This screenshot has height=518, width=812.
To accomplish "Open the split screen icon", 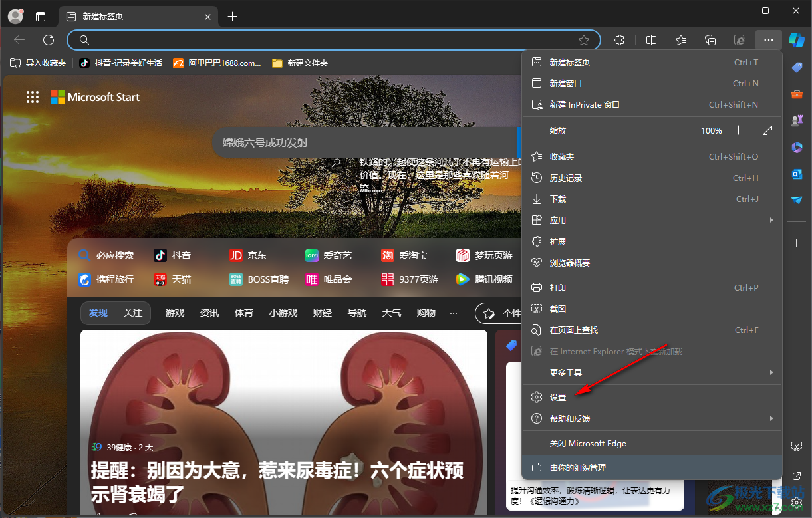I will coord(651,40).
